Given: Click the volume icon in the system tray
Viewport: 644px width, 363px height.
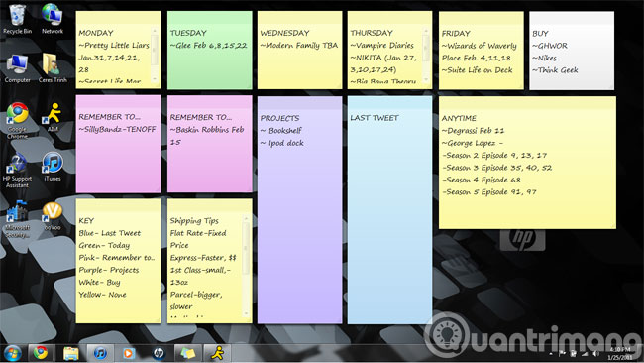Looking at the screenshot, I should pos(595,353).
